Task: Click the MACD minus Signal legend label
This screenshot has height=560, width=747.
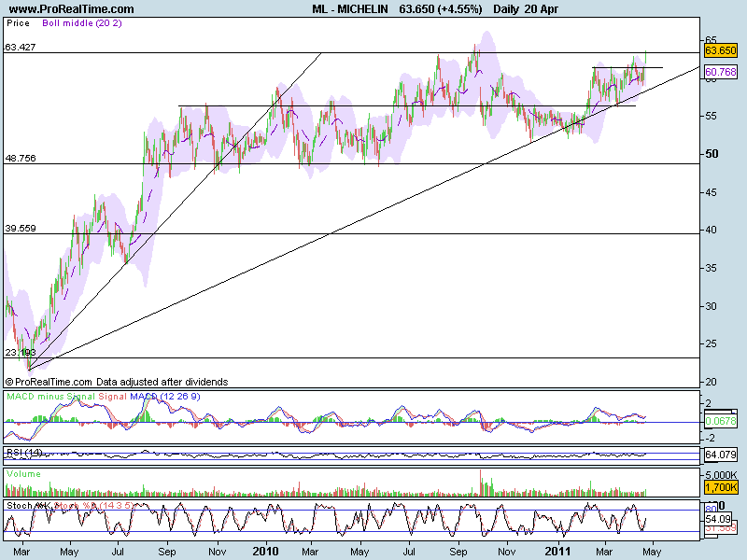Action: (51, 396)
